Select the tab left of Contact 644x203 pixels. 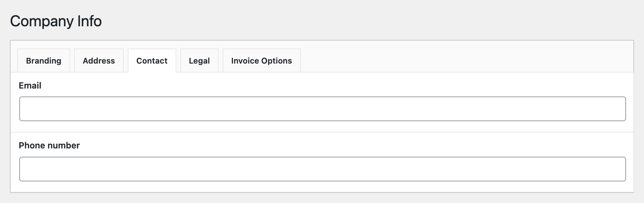pyautogui.click(x=99, y=61)
